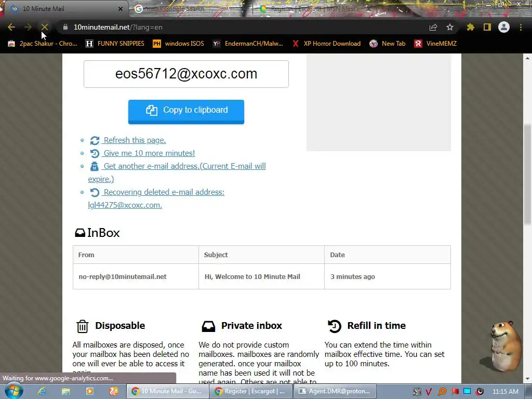This screenshot has width=532, height=399.
Task: Open the UC Browser taskbar icon
Action: tap(114, 391)
